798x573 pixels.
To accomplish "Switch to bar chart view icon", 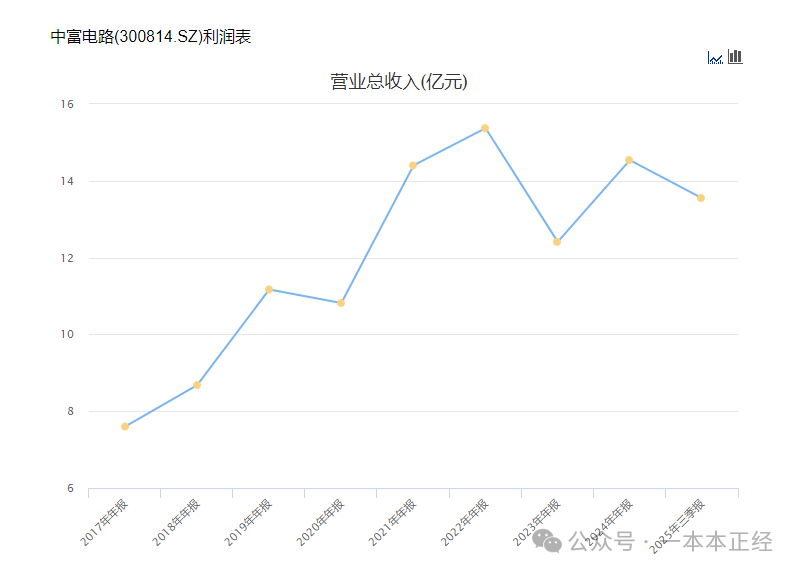I will tap(735, 56).
